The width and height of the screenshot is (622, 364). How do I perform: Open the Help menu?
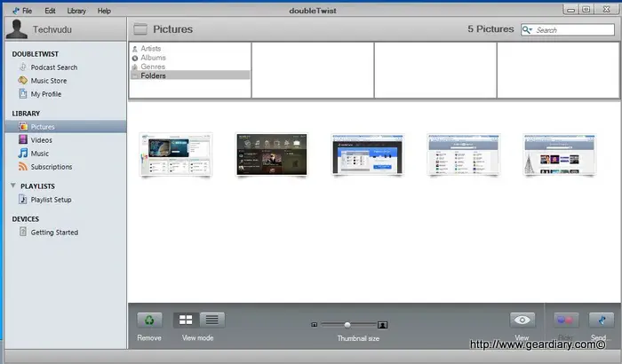tap(104, 11)
